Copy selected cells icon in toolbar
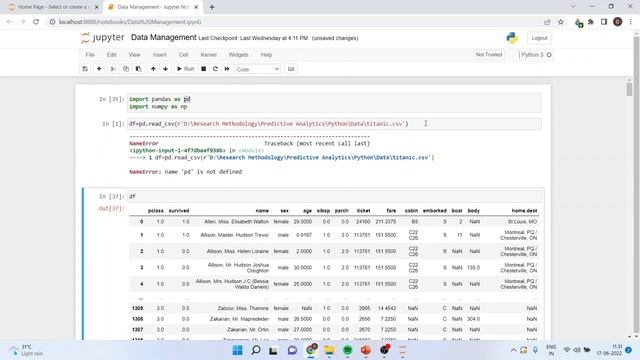The width and height of the screenshot is (640, 360). [x=126, y=69]
